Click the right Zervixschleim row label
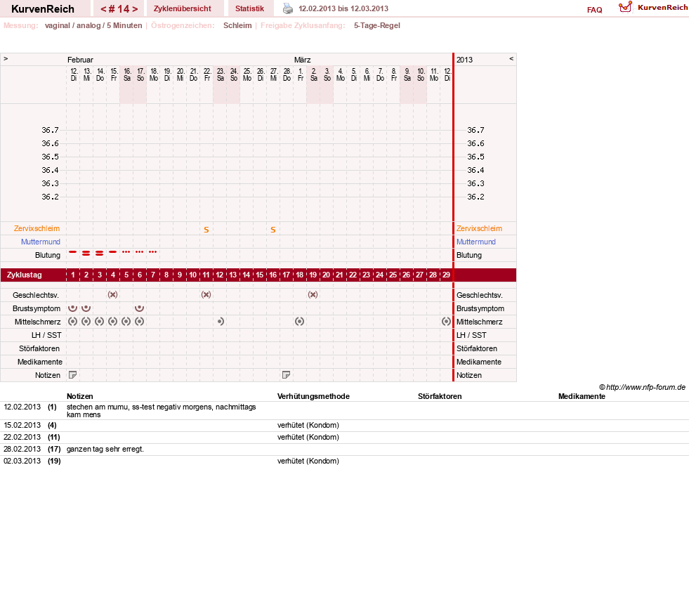 click(x=479, y=228)
